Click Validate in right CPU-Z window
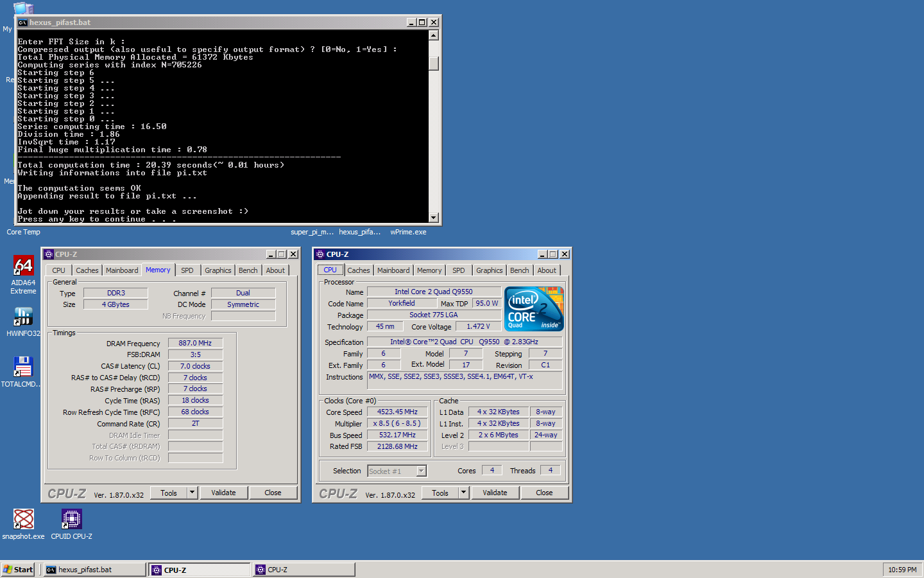The image size is (924, 578). tap(495, 493)
